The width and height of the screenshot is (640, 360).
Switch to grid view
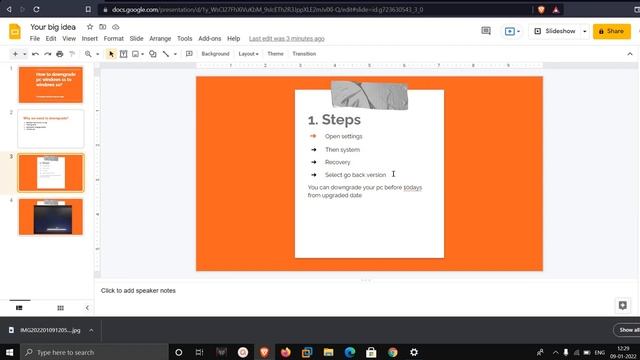pyautogui.click(x=60, y=308)
